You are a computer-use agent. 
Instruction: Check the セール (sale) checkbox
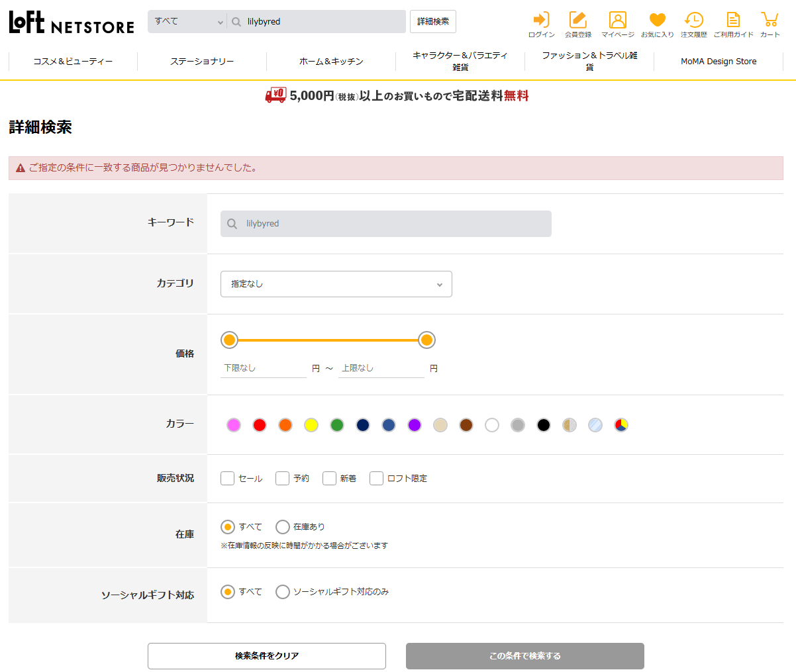[228, 478]
